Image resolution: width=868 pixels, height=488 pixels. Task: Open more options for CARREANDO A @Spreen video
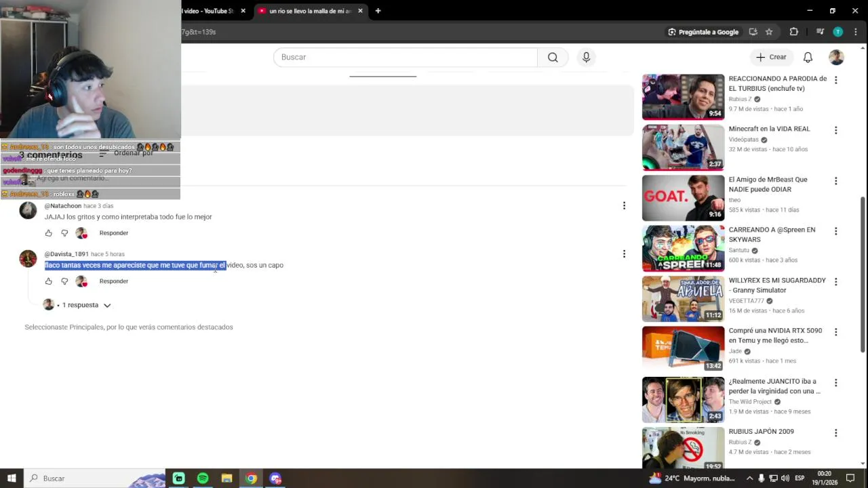[835, 231]
